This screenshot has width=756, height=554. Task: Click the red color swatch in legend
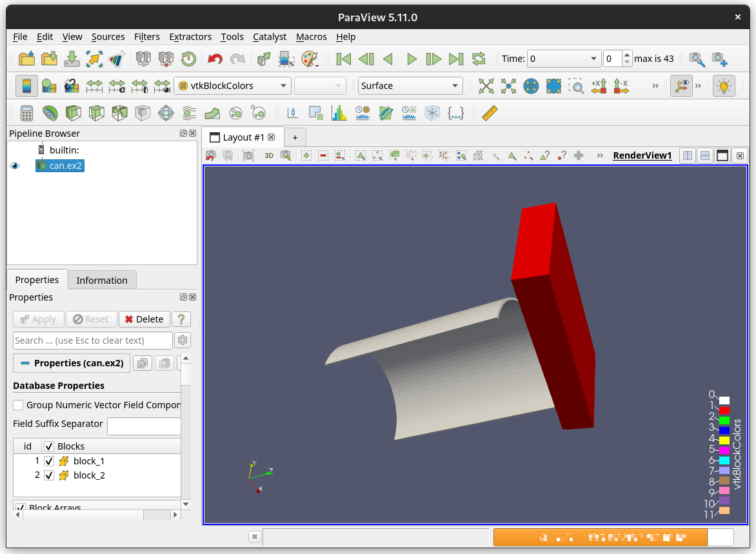click(724, 410)
